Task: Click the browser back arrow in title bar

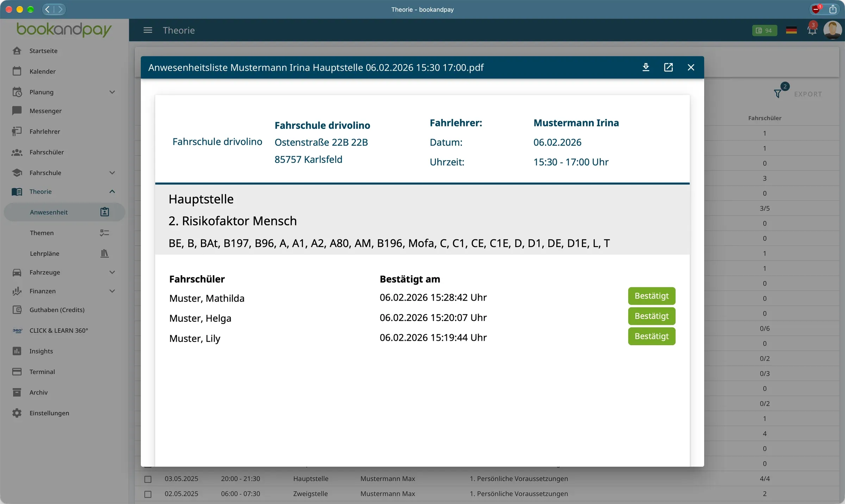Action: click(48, 9)
